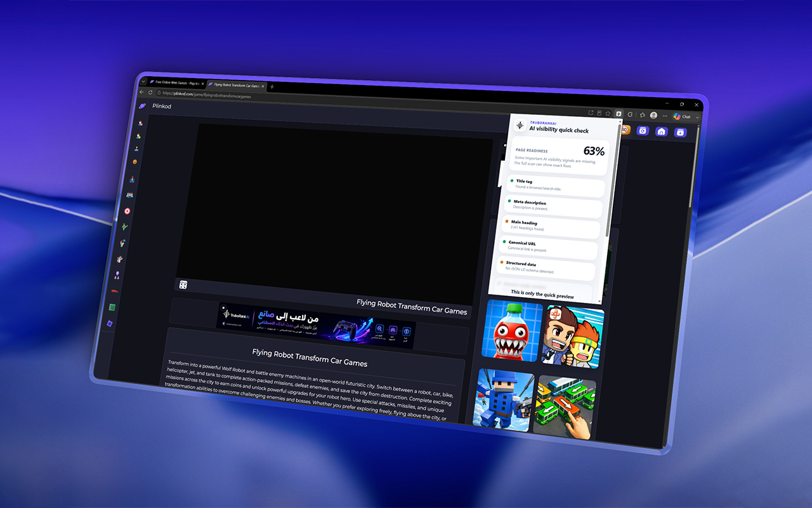Click the browser extension refresh icon
This screenshot has width=812, height=508.
[630, 114]
